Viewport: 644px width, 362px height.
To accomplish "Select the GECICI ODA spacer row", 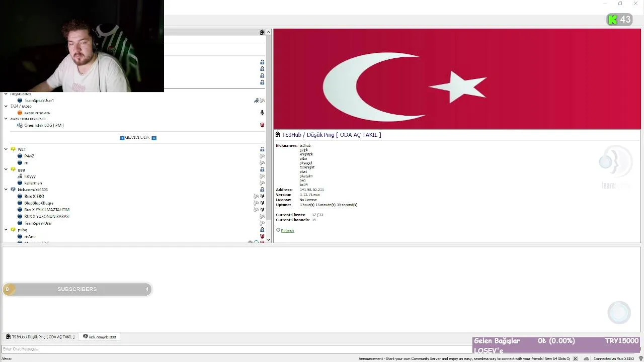I will coord(138,137).
